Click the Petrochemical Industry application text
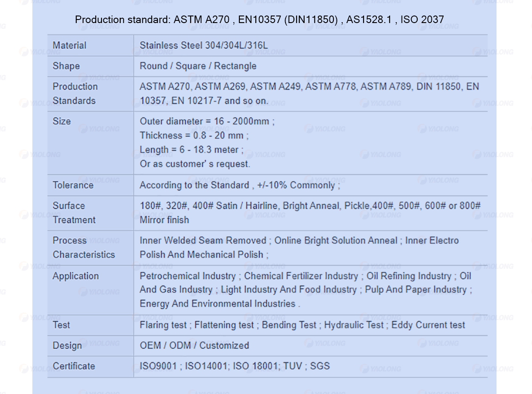This screenshot has height=394, width=532. [188, 276]
